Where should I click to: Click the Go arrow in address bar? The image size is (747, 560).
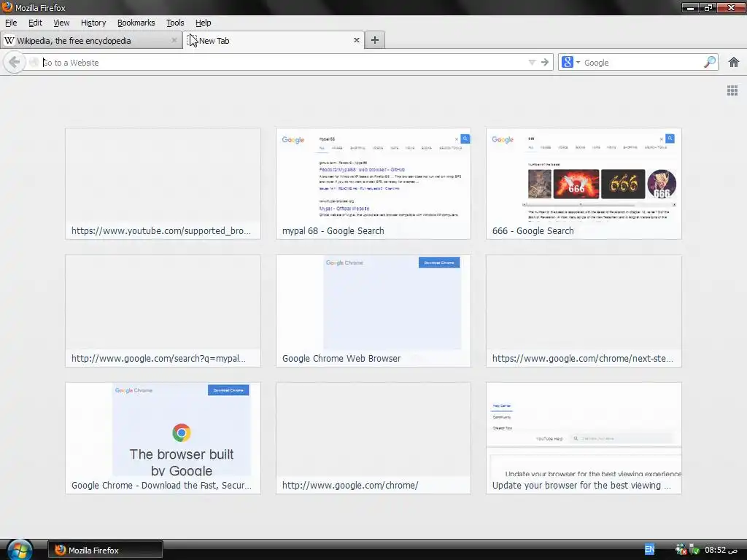pyautogui.click(x=545, y=63)
